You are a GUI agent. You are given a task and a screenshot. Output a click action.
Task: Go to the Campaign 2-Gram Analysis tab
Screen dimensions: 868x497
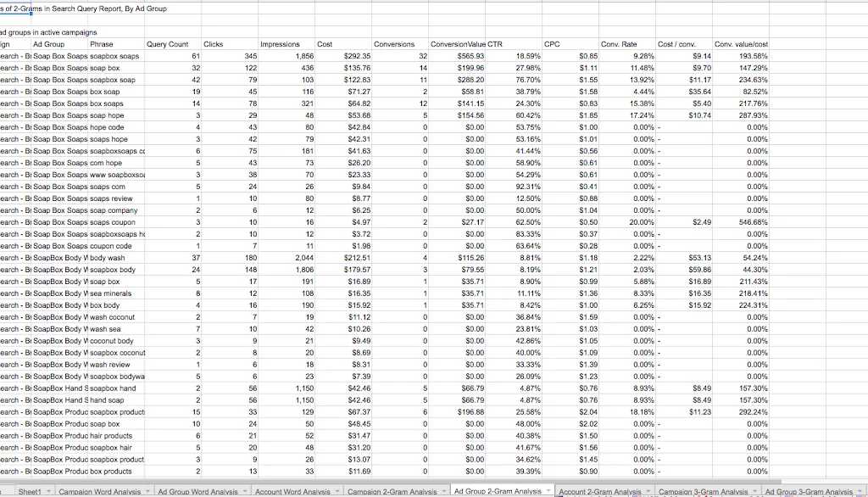click(392, 491)
